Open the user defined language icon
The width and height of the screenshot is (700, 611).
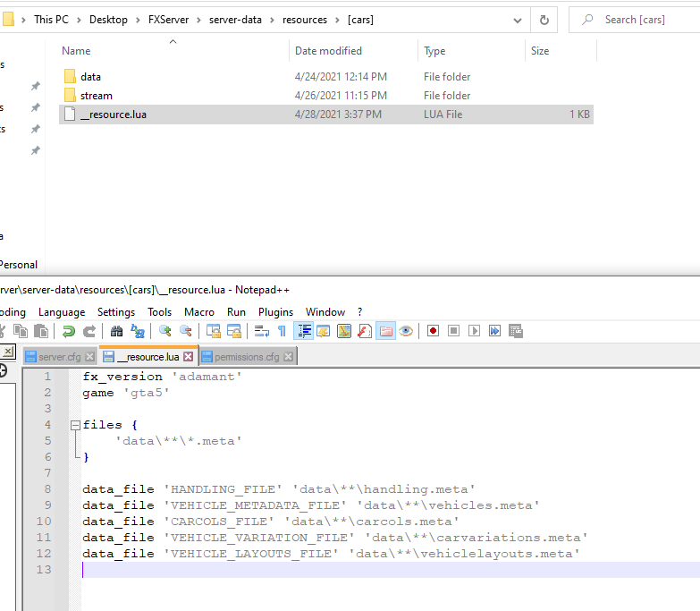pos(324,331)
